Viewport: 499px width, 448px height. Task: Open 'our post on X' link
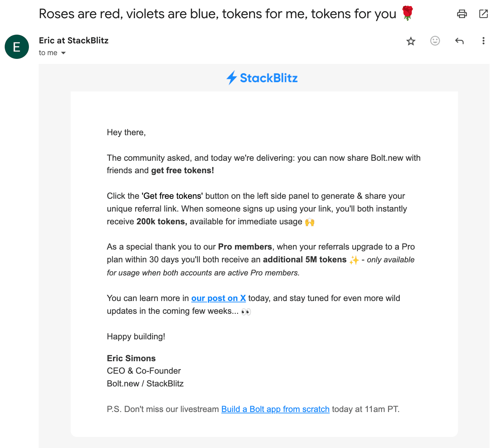(218, 298)
